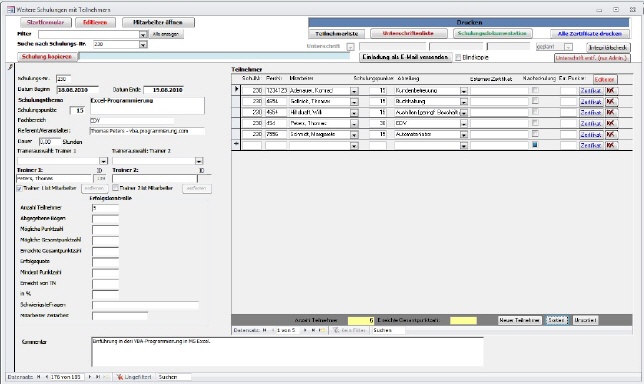This screenshot has width=644, height=384.
Task: Toggle Blindkopie checkbox
Action: (x=458, y=58)
